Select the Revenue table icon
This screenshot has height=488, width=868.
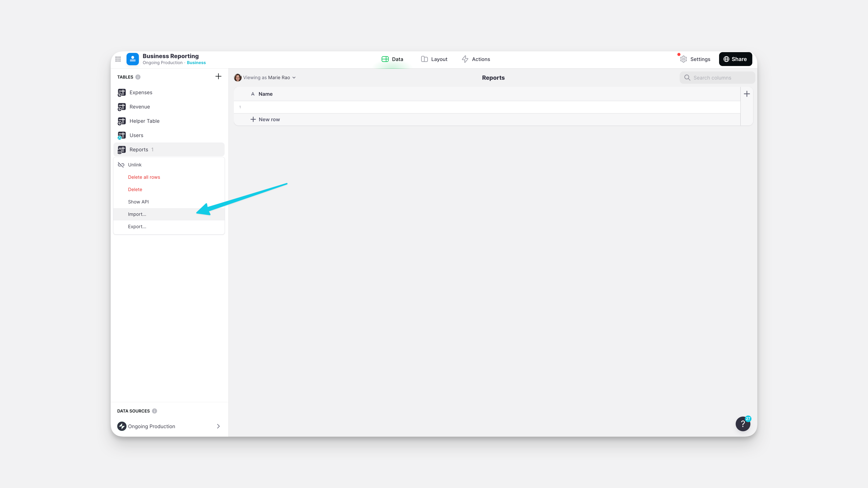pyautogui.click(x=122, y=107)
